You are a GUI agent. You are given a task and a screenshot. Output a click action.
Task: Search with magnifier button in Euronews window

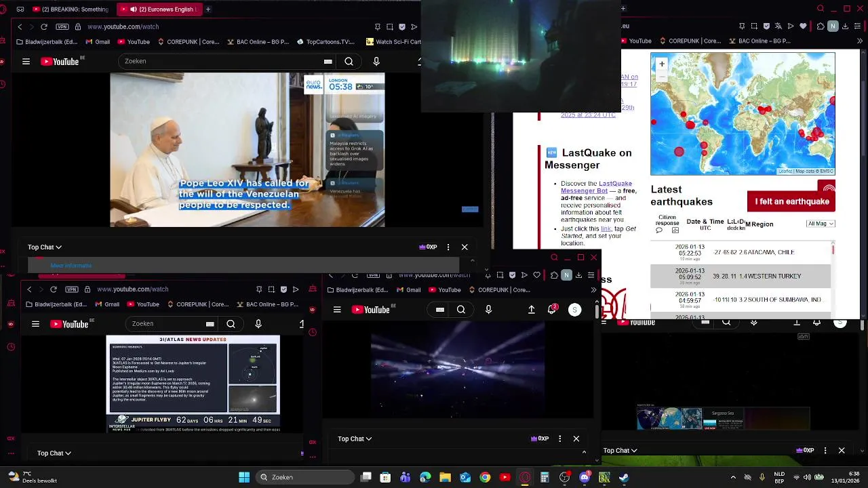[349, 62]
